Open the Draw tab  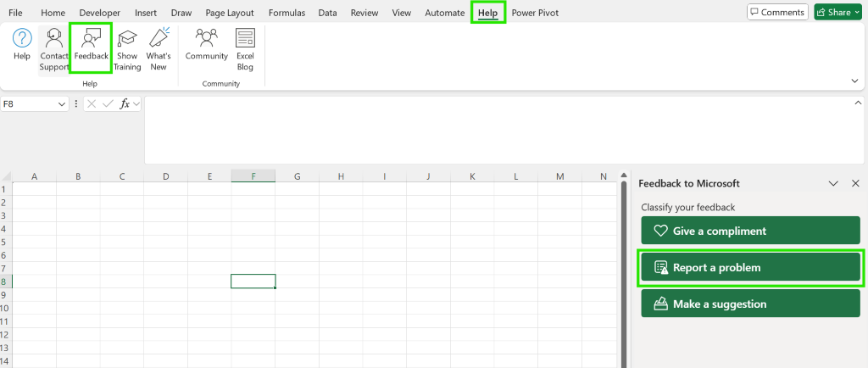coord(181,13)
